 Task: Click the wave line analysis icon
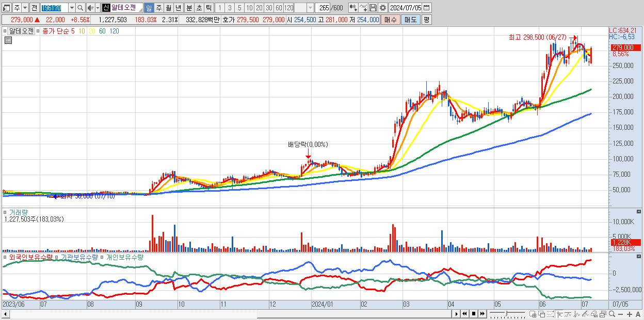(x=577, y=314)
